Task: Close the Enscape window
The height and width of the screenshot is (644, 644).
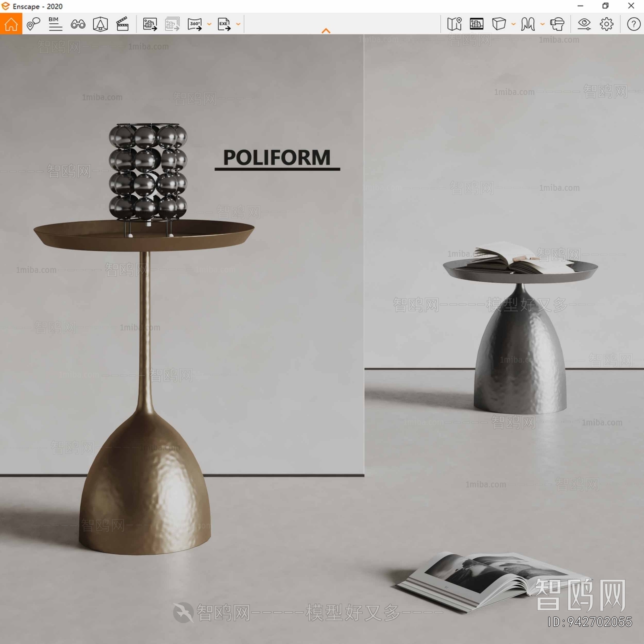Action: (631, 6)
